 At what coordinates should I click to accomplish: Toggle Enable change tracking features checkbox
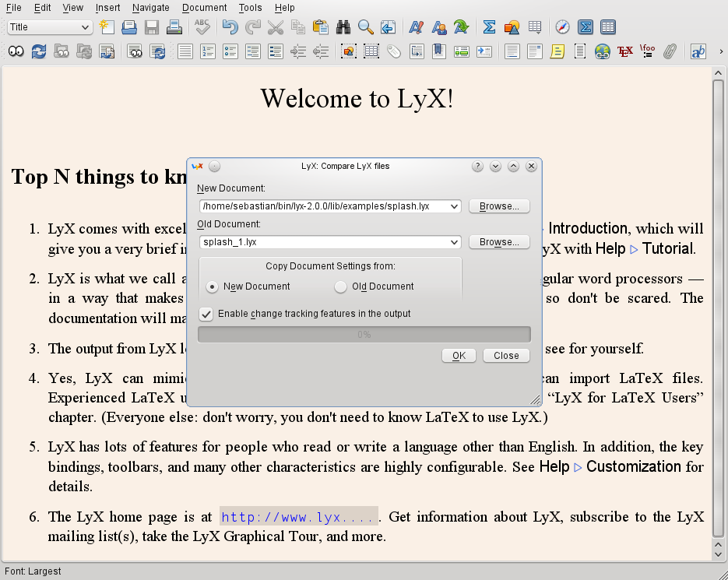coord(206,314)
